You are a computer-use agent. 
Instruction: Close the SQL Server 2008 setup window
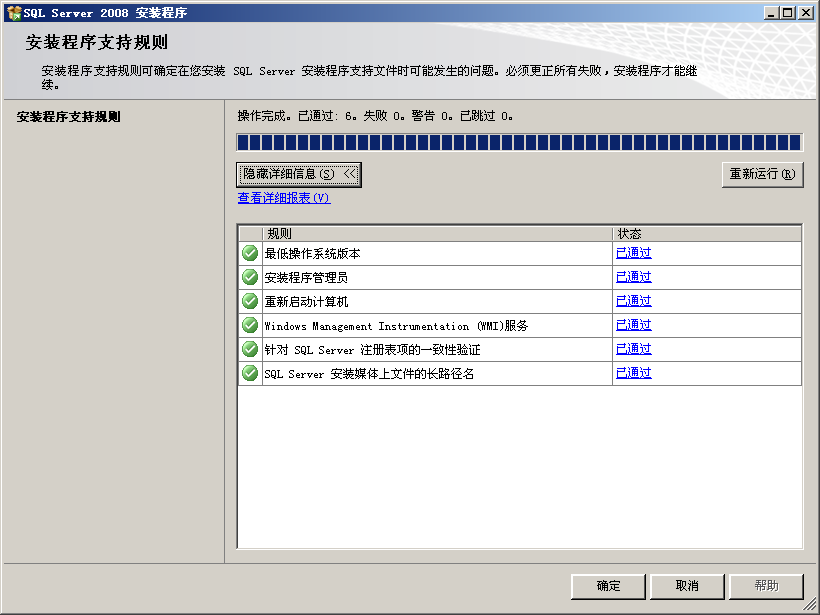coord(806,13)
